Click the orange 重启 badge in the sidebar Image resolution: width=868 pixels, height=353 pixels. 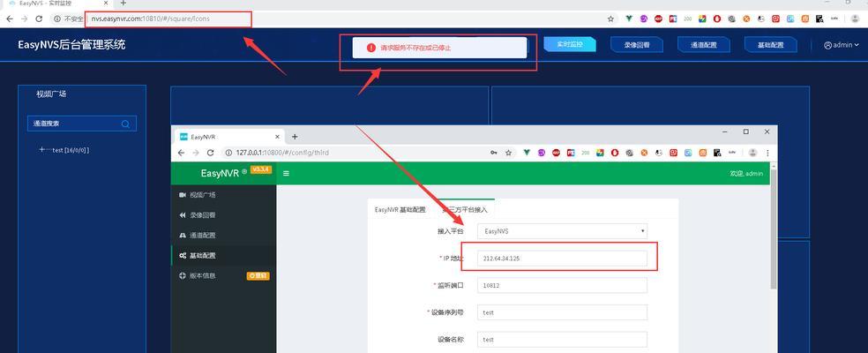258,275
